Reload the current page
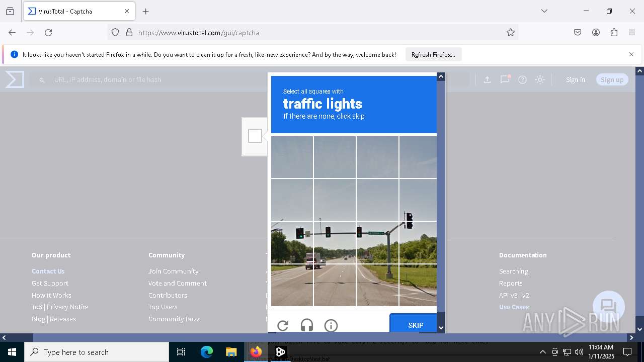The width and height of the screenshot is (644, 362). 48,33
